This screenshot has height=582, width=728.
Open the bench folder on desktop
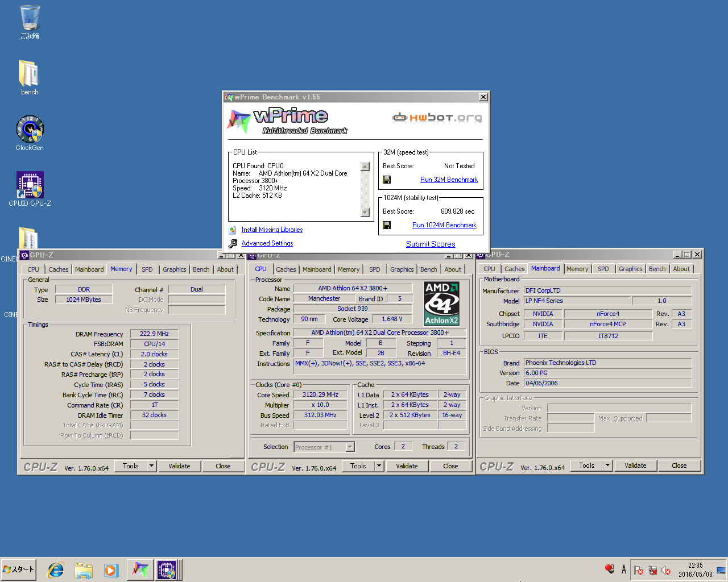pyautogui.click(x=30, y=78)
